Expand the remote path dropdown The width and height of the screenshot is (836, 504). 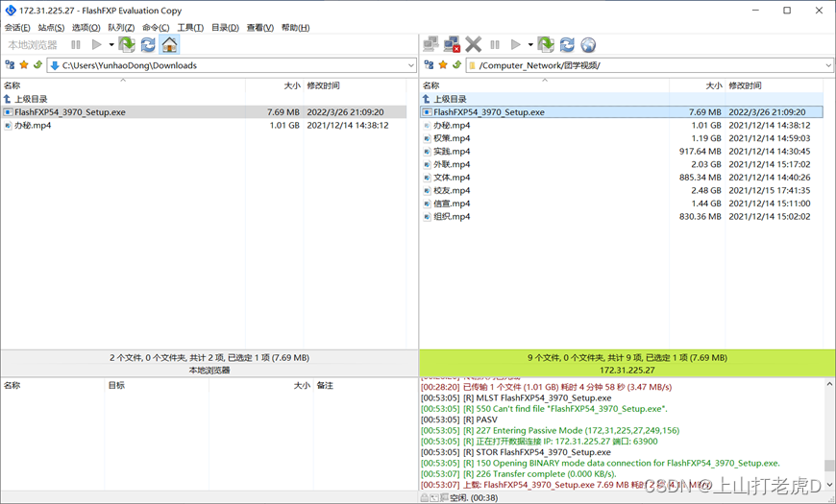[827, 65]
